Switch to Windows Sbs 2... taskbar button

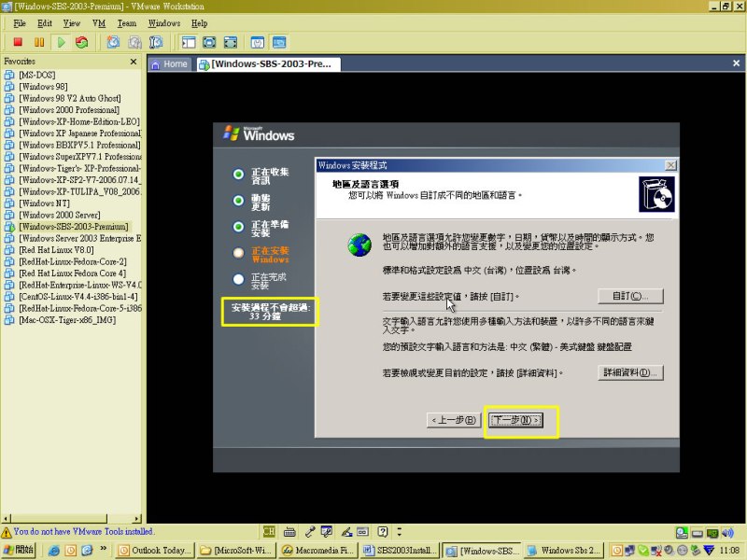[565, 551]
